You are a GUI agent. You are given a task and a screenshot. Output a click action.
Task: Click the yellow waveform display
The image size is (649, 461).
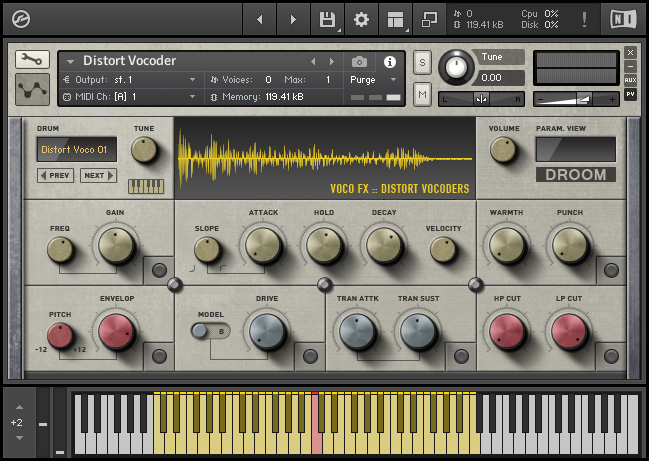point(325,158)
